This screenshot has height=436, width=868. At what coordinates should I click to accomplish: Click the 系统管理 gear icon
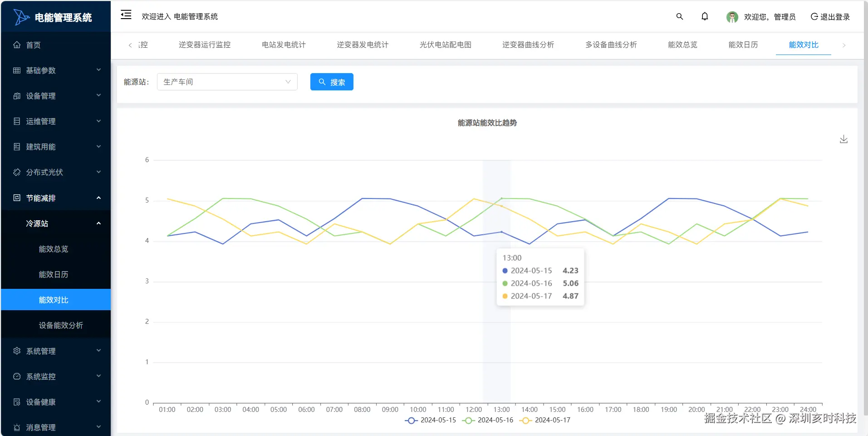tap(17, 351)
